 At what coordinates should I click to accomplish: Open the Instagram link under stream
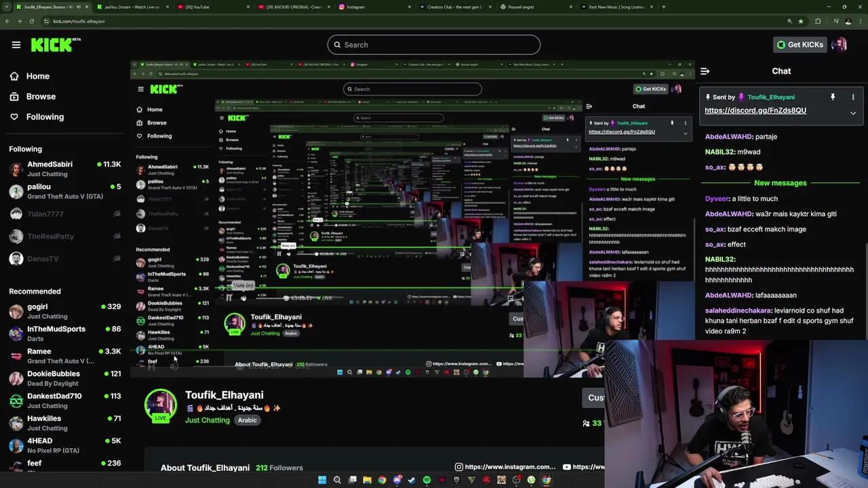point(505,466)
